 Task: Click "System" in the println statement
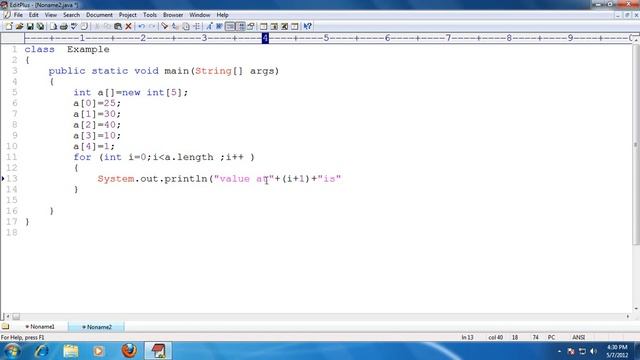coord(116,179)
